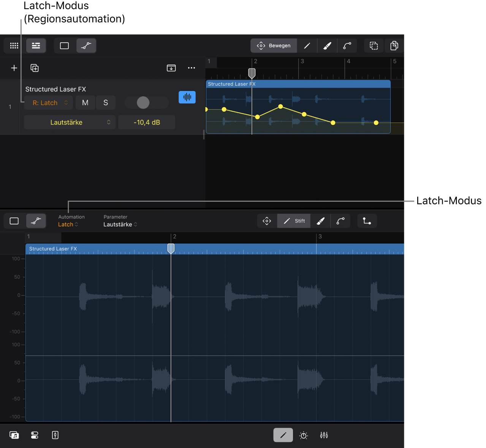Viewport: 486px width, 448px height.
Task: Open the R: Latch automation mode dropdown
Action: coord(49,103)
